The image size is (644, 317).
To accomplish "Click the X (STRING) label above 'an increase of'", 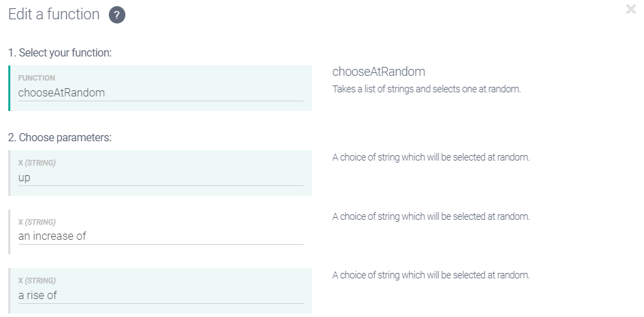I will (x=37, y=222).
